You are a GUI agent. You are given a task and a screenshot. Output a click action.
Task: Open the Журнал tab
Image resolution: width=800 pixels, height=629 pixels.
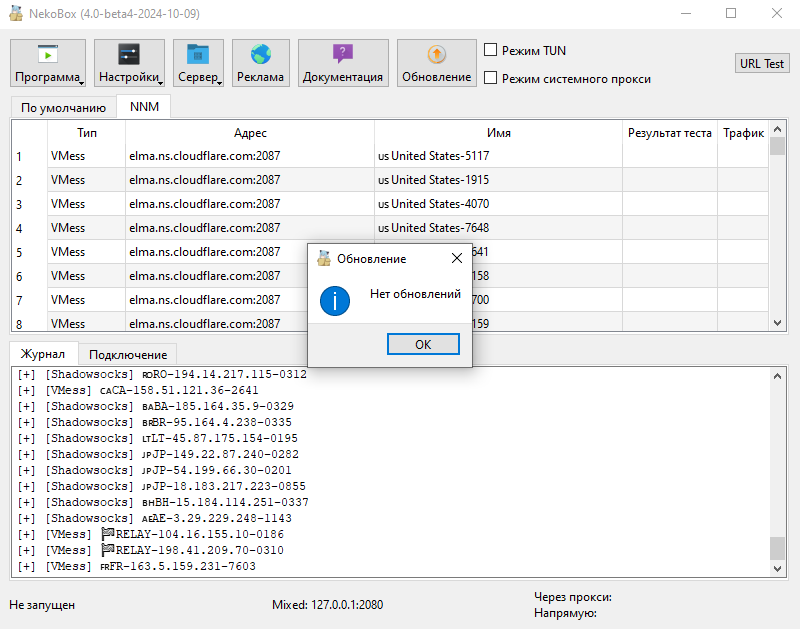(x=42, y=354)
